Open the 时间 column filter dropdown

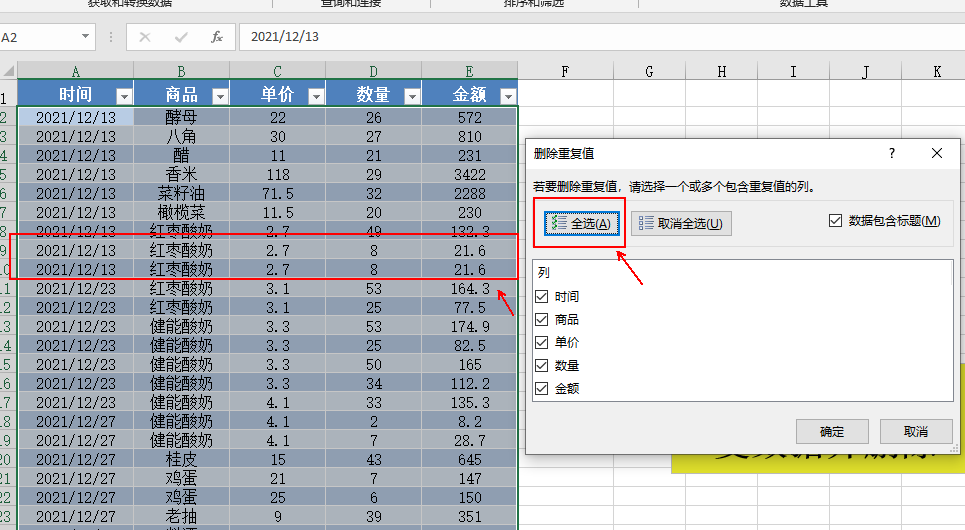124,96
